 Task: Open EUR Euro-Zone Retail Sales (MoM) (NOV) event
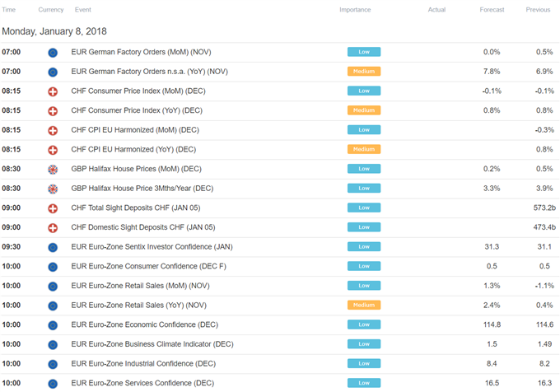pos(140,286)
